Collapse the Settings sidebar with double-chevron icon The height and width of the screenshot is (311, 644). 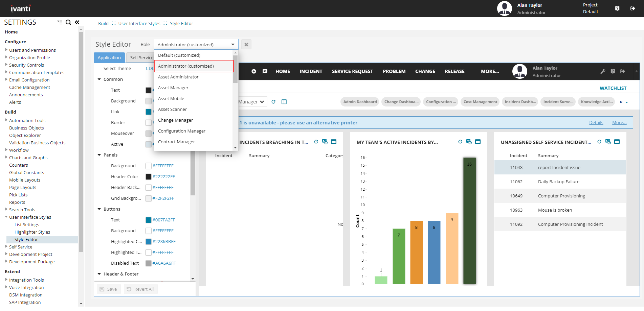tap(77, 22)
